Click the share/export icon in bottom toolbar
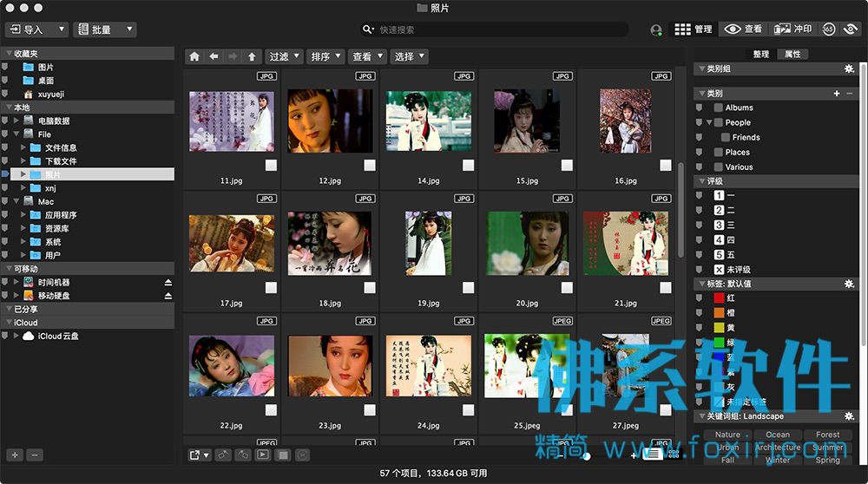The width and height of the screenshot is (868, 484). pos(199,455)
